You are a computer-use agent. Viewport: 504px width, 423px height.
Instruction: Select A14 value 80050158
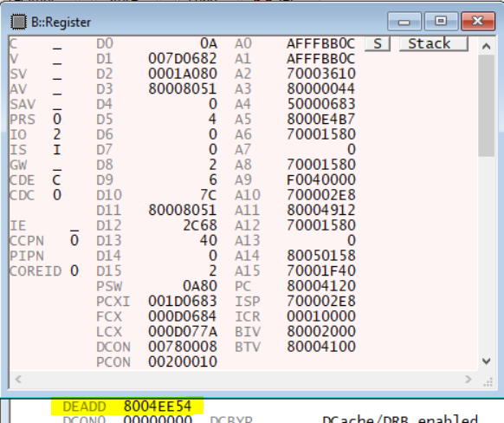(321, 256)
